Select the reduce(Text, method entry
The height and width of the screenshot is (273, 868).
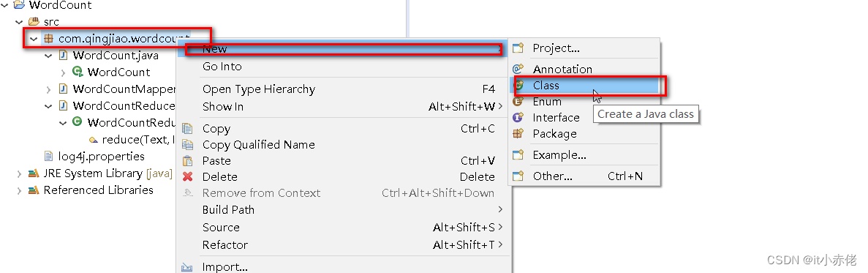click(x=137, y=140)
